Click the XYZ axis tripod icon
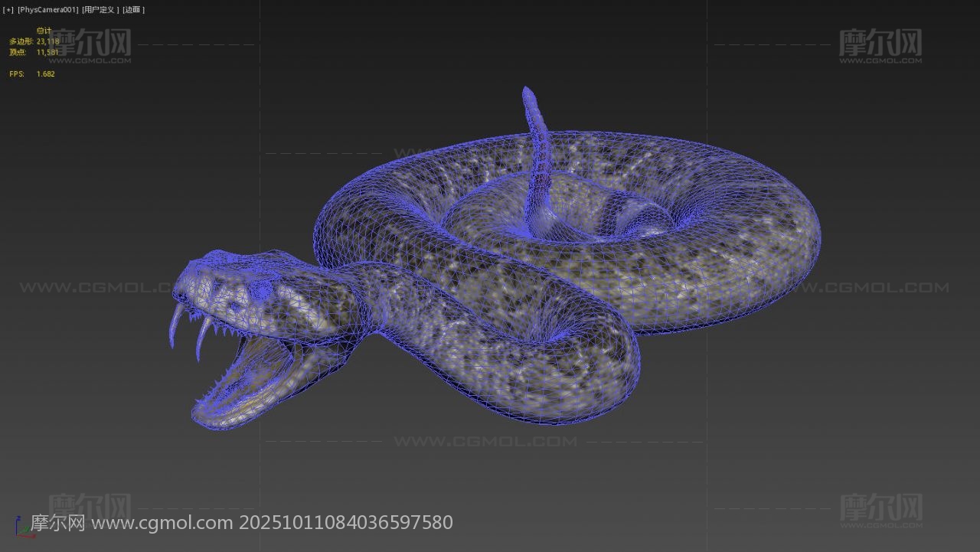The height and width of the screenshot is (552, 980). 20,525
